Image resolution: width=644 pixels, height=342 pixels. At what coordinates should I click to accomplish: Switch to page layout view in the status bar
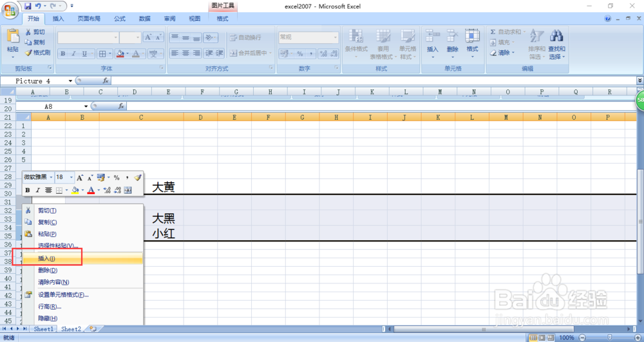[542, 337]
